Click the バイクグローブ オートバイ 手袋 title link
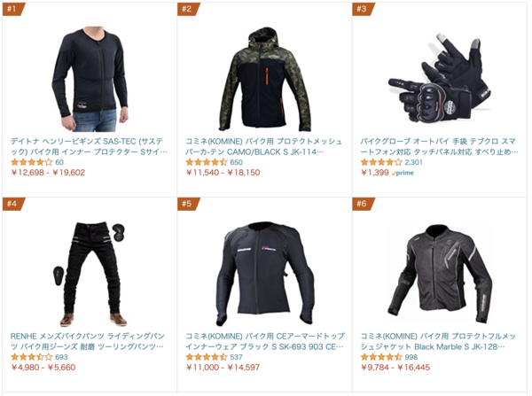This screenshot has width=532, height=396. 439,146
